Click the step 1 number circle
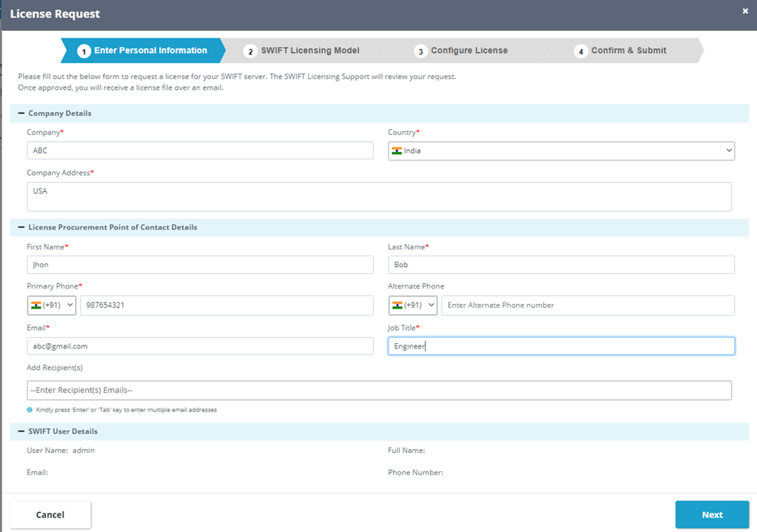Viewport: 757px width, 532px height. 84,51
